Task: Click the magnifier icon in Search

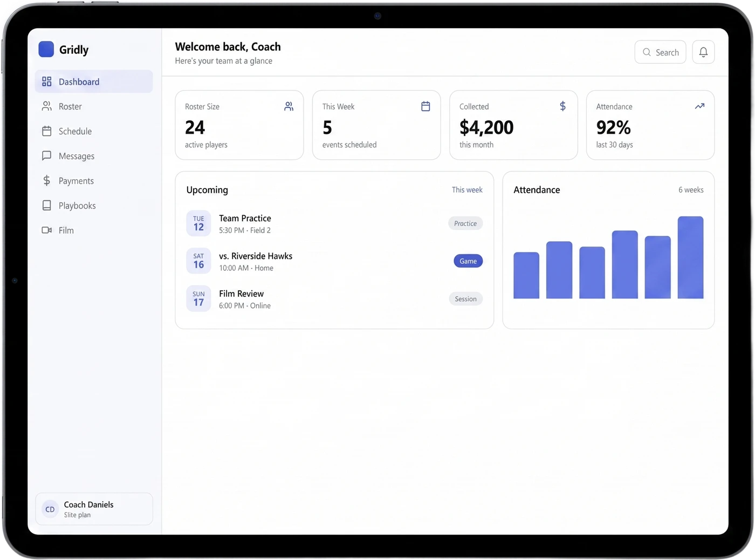Action: tap(647, 52)
